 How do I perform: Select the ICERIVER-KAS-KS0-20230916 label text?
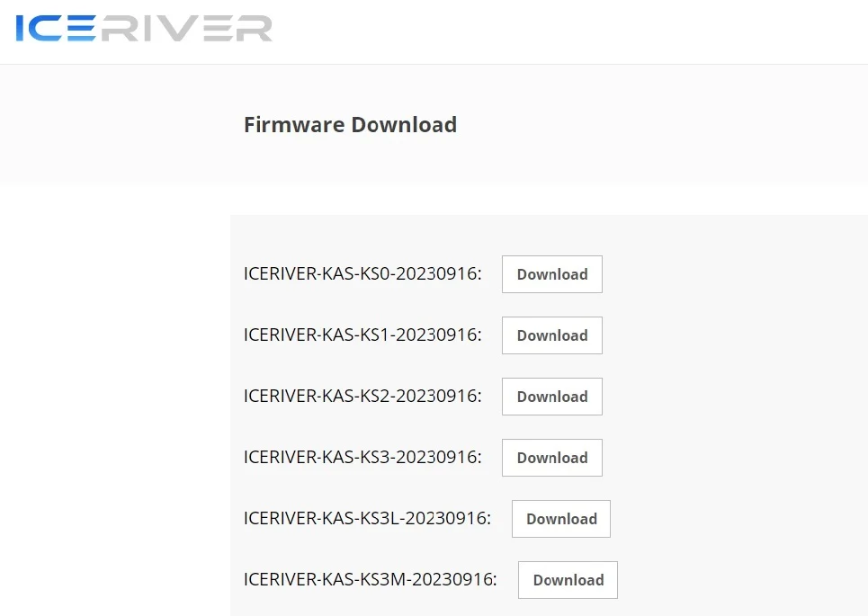coord(362,273)
